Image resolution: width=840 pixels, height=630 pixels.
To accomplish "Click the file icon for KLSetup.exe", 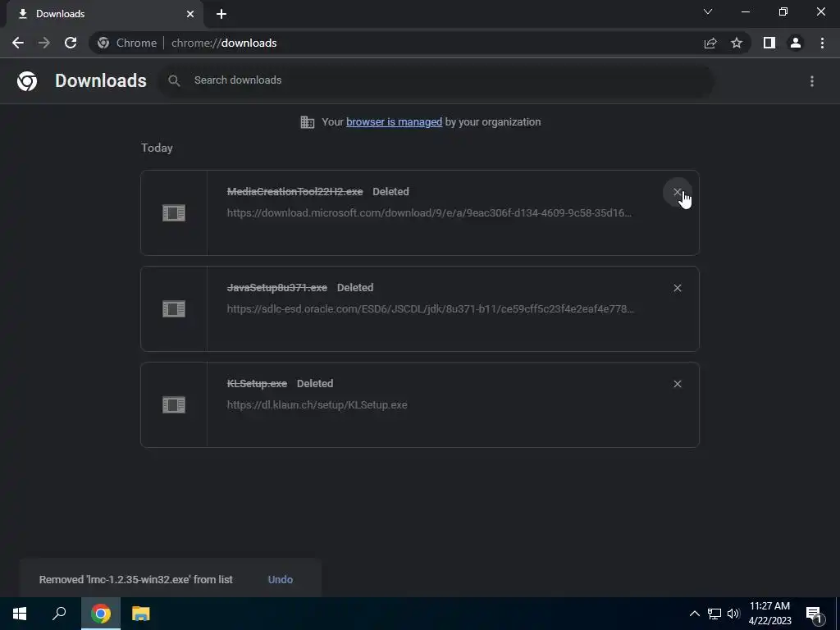I will [174, 404].
